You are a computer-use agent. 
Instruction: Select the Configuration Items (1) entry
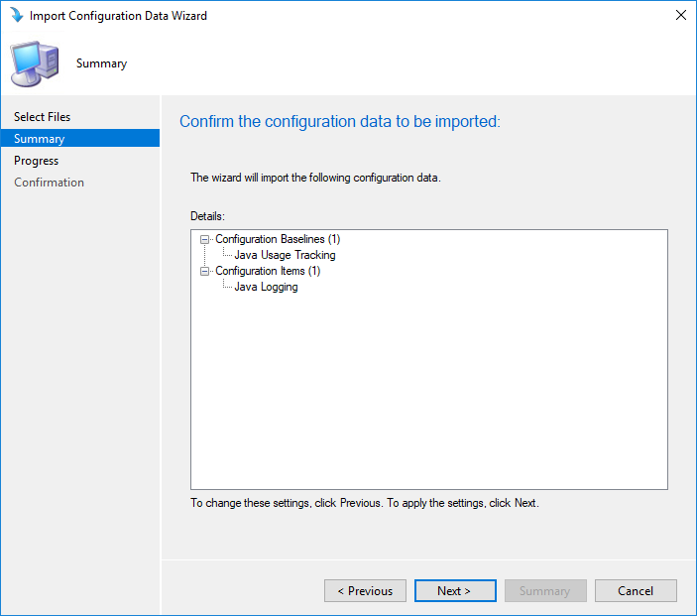click(x=268, y=271)
